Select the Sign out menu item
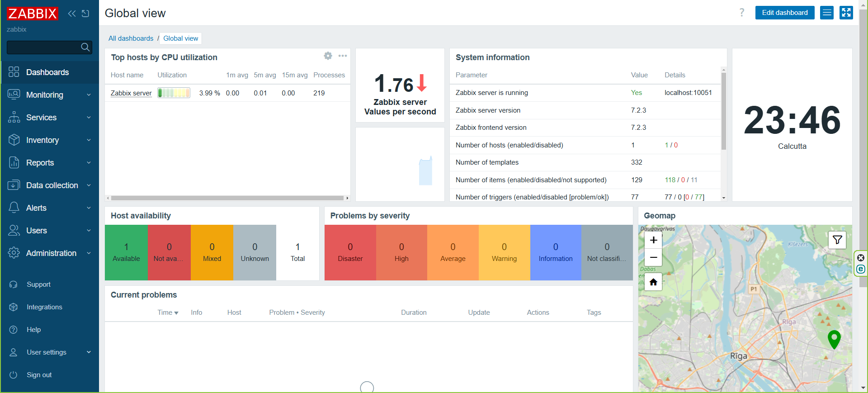 click(50, 375)
